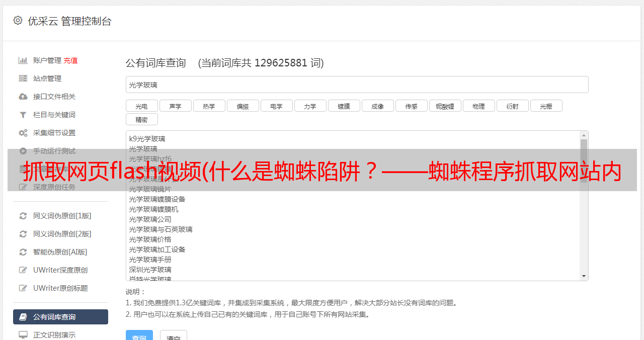This screenshot has width=644, height=340.
Task: Click the refresh icon for 同义词伪原创[2版]
Action: pos(23,234)
